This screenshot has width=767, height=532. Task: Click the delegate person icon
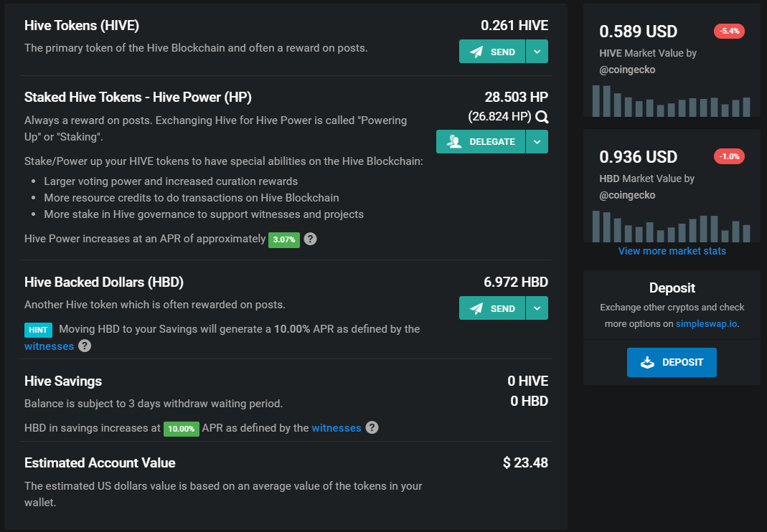point(454,142)
